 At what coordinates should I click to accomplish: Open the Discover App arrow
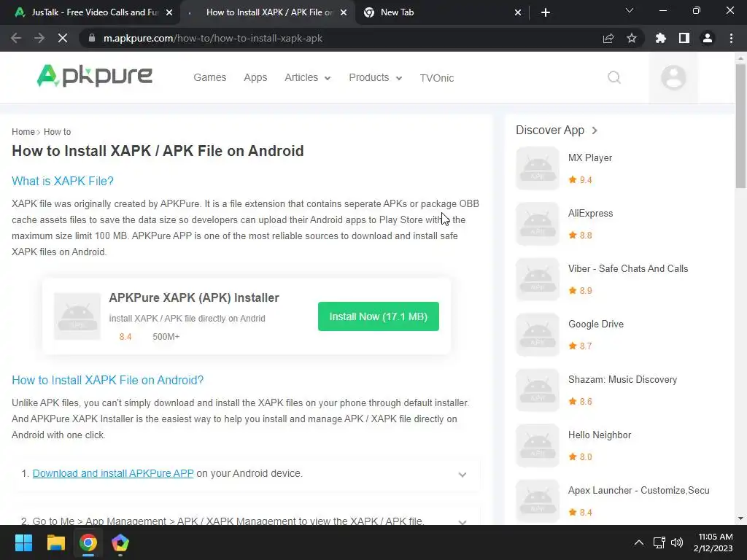click(594, 130)
